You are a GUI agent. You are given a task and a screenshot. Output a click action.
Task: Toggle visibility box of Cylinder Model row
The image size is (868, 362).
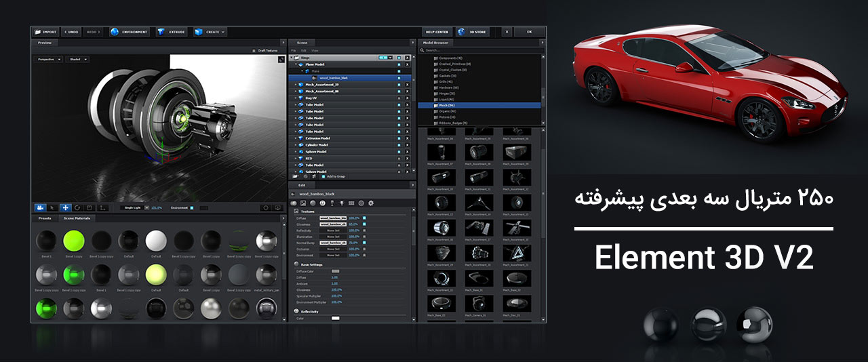coord(399,145)
